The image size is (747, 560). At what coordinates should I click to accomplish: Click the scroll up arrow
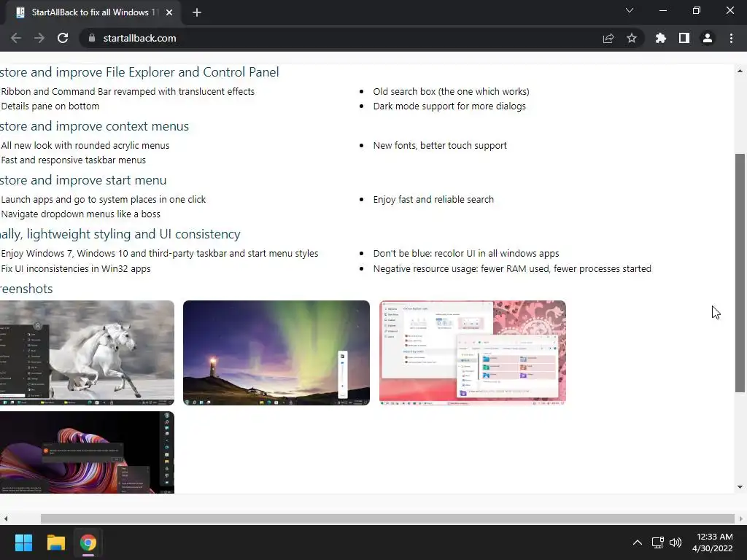tap(740, 71)
